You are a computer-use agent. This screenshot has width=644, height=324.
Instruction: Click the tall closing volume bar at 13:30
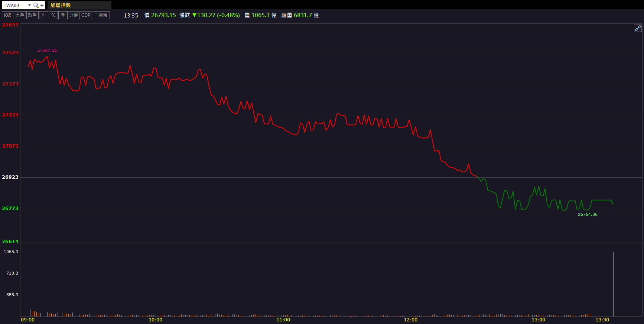[x=613, y=284]
